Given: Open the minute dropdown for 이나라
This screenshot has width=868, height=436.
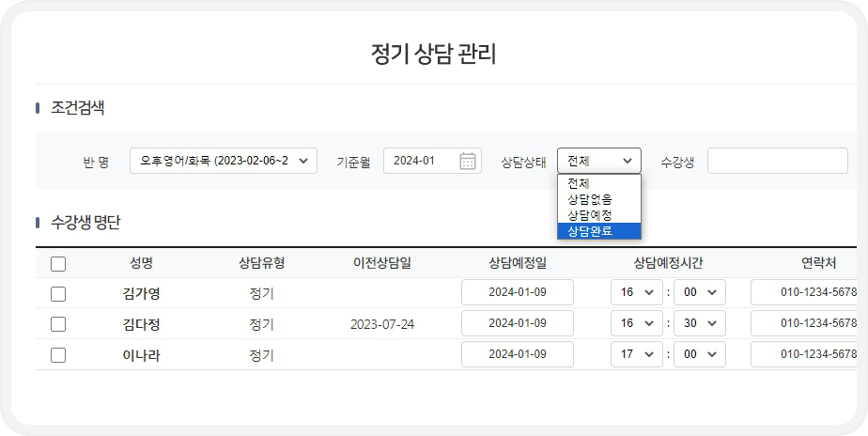Looking at the screenshot, I should [x=699, y=354].
